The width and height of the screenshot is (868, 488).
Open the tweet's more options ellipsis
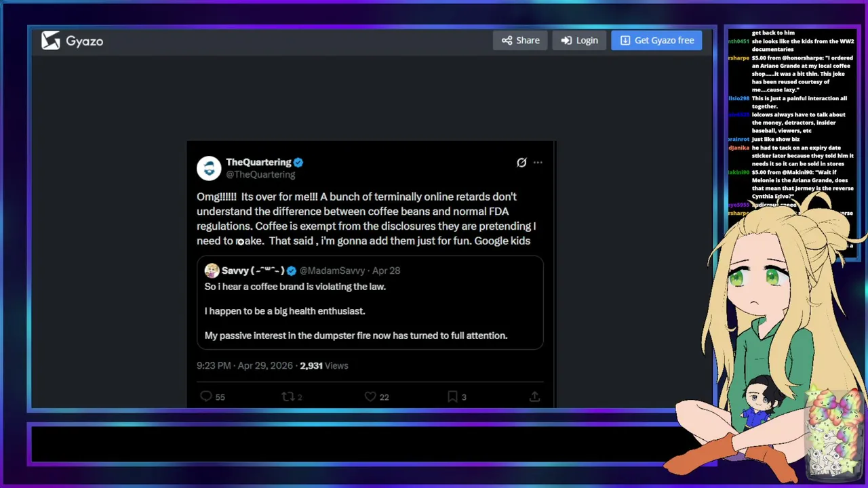(x=538, y=163)
